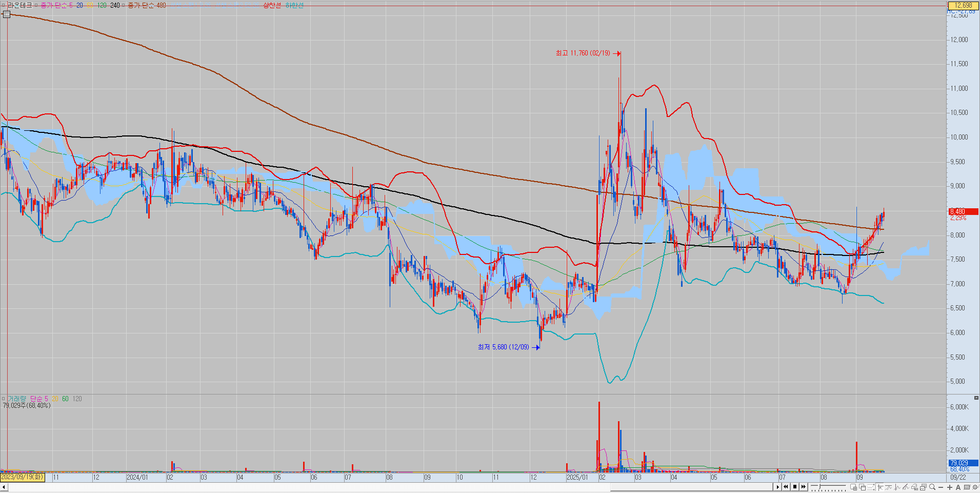Click the 상한선 upper band legend label
The image size is (980, 493).
(272, 5)
